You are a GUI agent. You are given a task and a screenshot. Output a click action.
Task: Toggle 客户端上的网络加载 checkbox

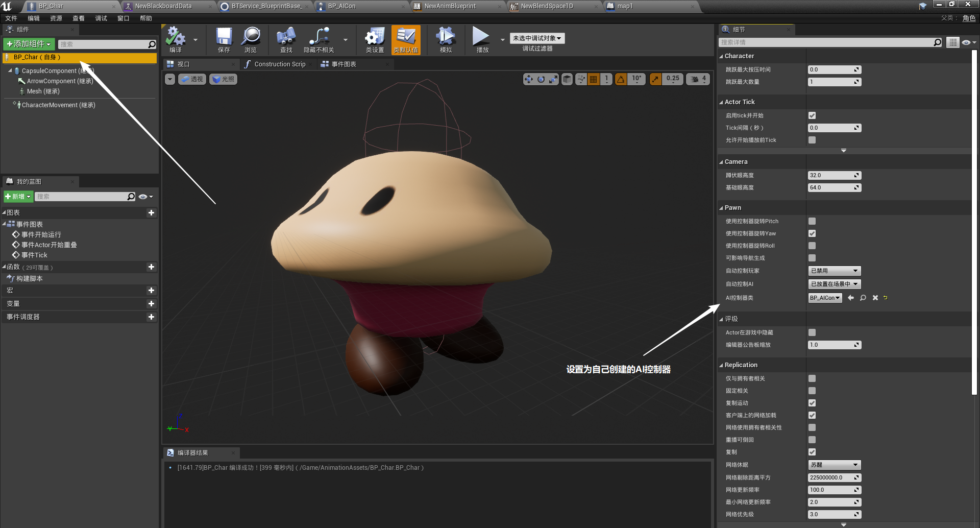(x=812, y=415)
